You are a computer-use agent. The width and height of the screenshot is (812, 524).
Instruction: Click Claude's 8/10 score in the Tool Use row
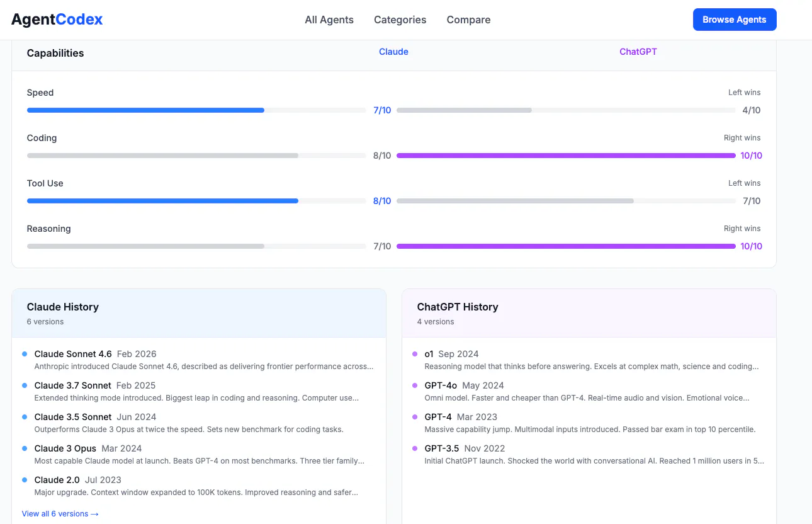click(x=382, y=201)
